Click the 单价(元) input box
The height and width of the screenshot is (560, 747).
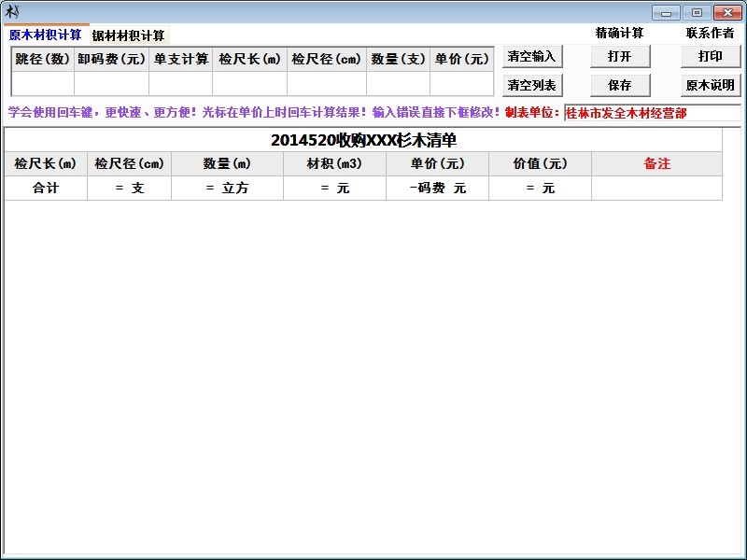point(461,83)
